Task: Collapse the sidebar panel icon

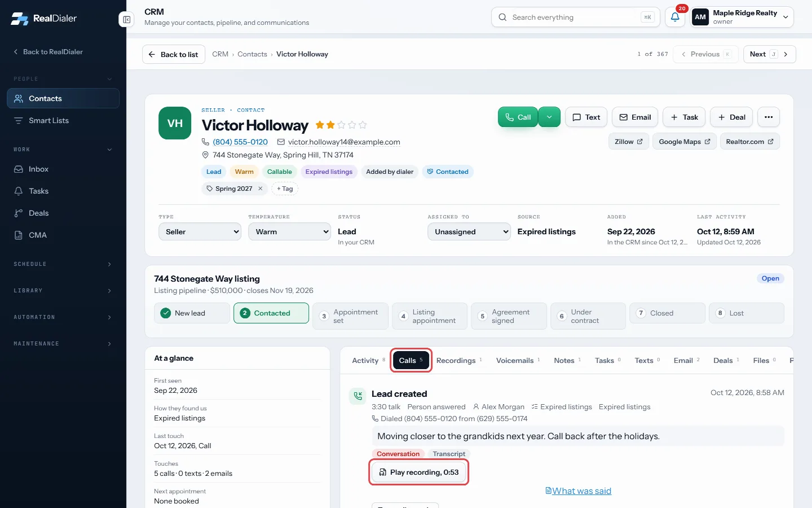Action: [x=127, y=20]
